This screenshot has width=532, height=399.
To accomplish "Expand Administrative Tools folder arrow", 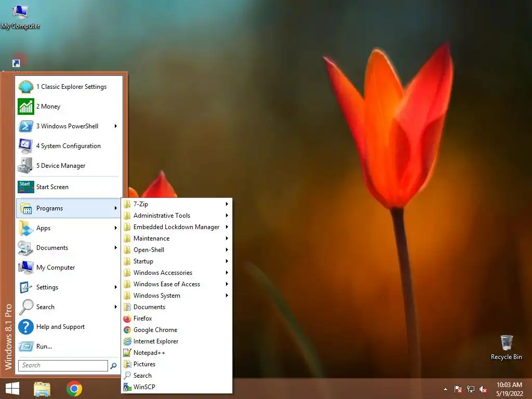I will pyautogui.click(x=227, y=216).
